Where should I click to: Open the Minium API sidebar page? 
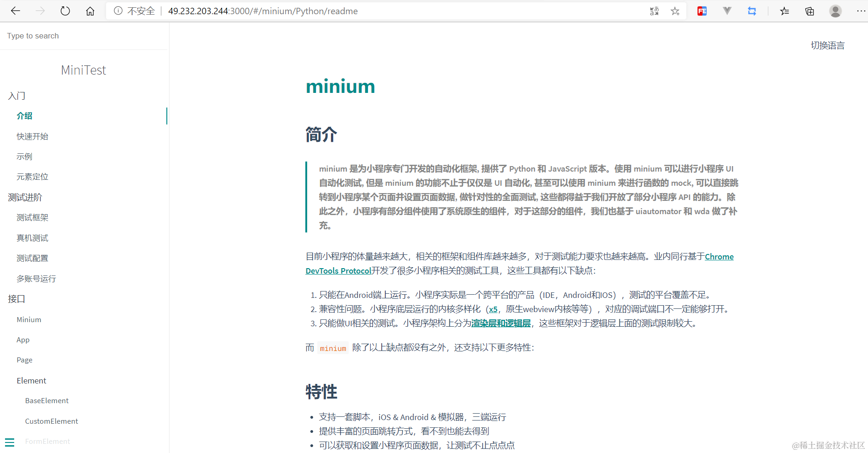pyautogui.click(x=29, y=319)
